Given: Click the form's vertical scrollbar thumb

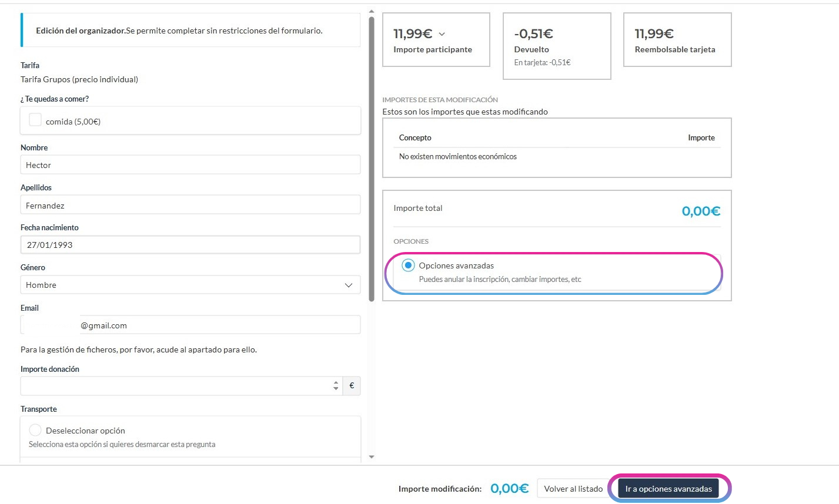Looking at the screenshot, I should (x=372, y=159).
